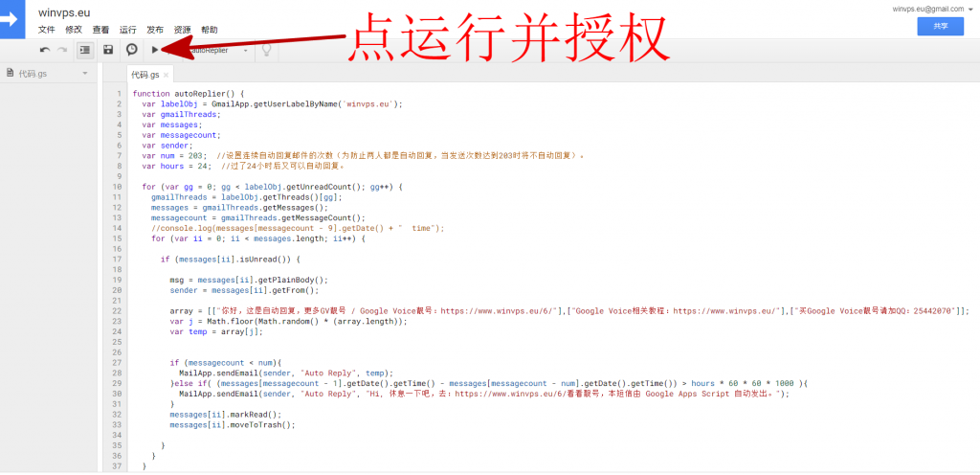Open the 修改 menu
The width and height of the screenshot is (980, 475).
coord(74,30)
